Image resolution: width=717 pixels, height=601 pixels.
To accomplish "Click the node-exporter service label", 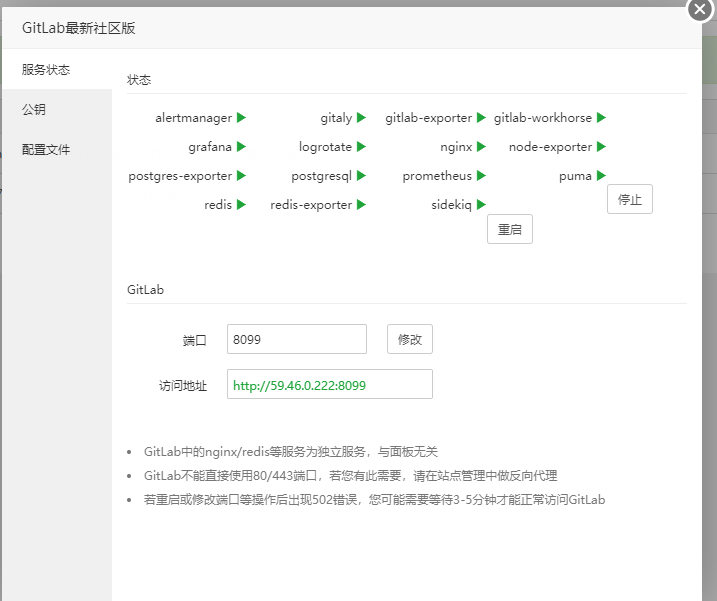I will point(551,147).
